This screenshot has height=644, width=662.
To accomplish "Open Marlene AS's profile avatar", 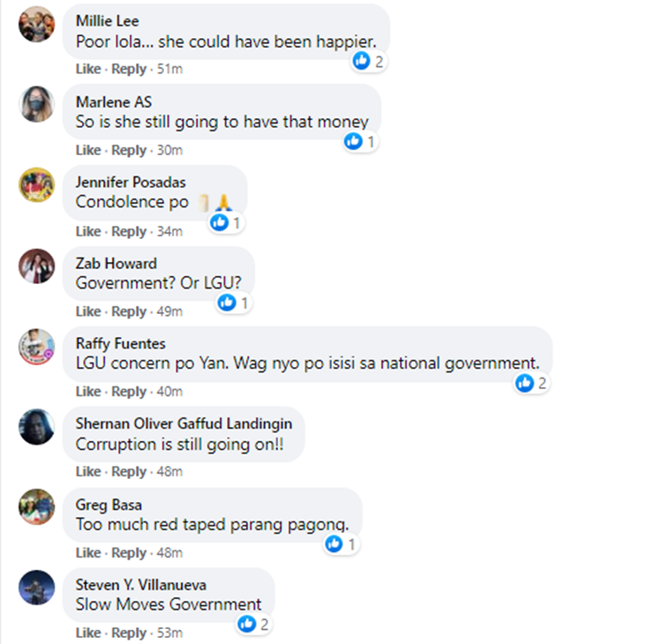I will point(37,104).
